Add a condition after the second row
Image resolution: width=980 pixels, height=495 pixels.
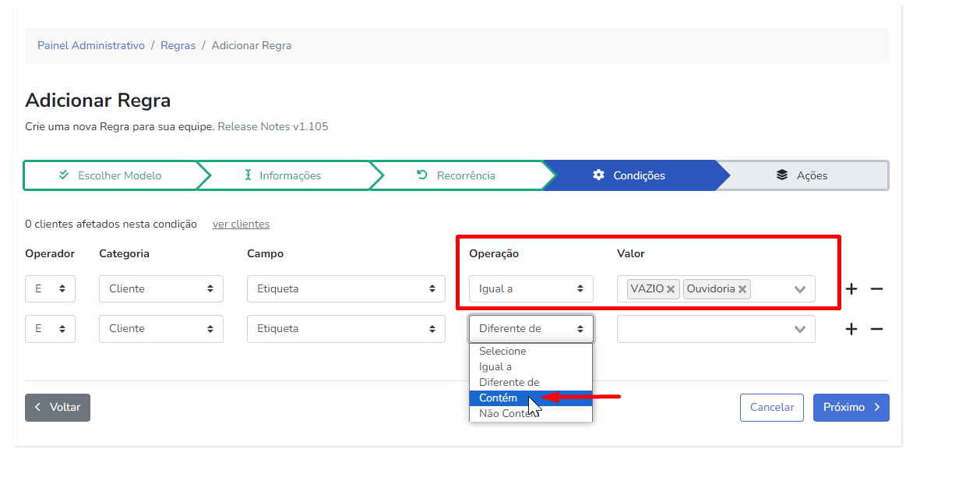(851, 329)
